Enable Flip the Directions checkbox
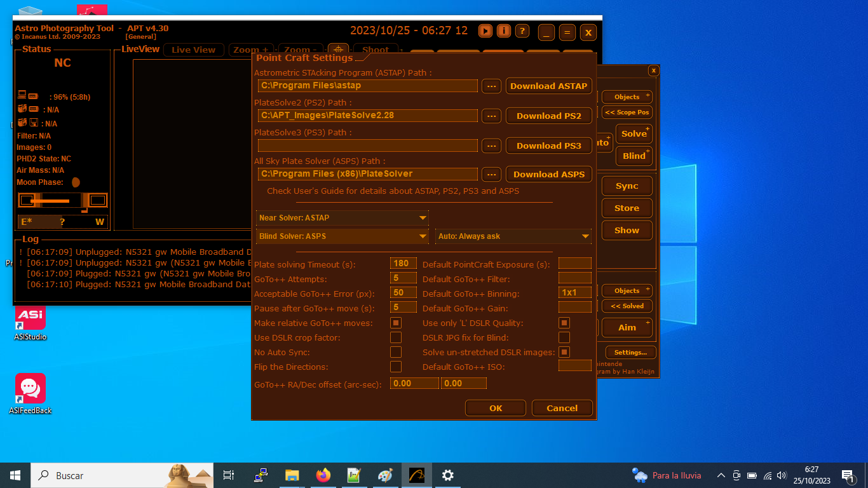The height and width of the screenshot is (488, 868). pos(396,367)
